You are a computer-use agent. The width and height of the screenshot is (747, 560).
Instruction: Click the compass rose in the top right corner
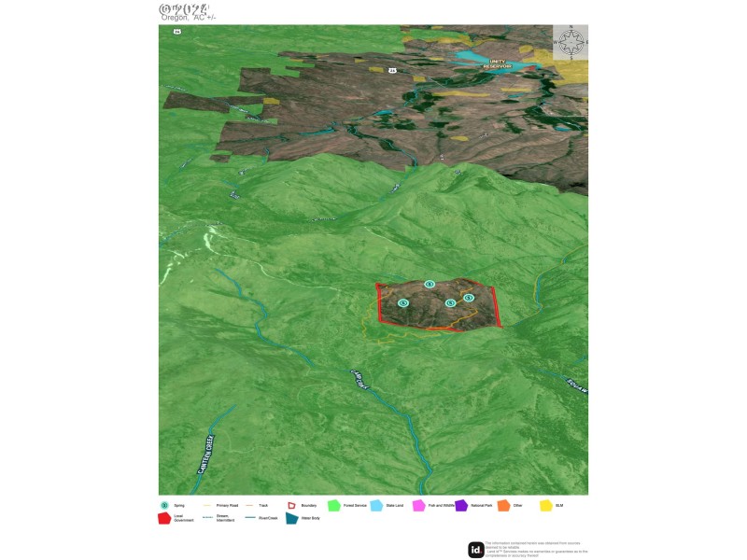click(x=571, y=41)
